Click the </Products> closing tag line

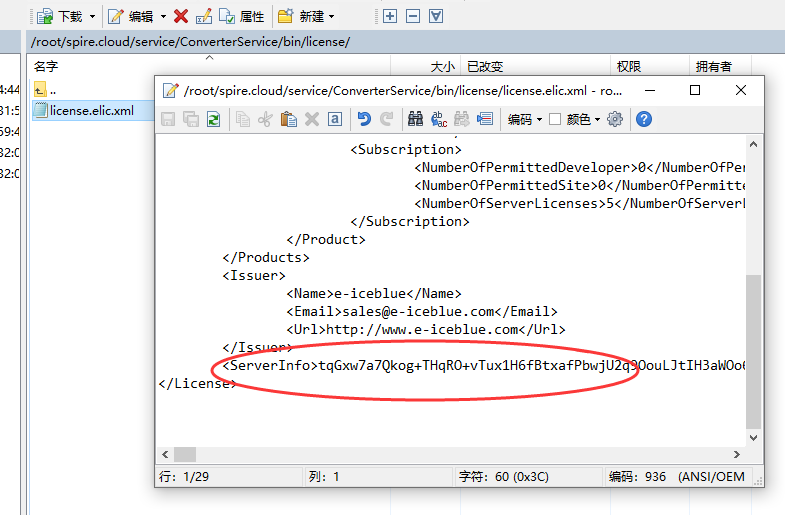266,258
